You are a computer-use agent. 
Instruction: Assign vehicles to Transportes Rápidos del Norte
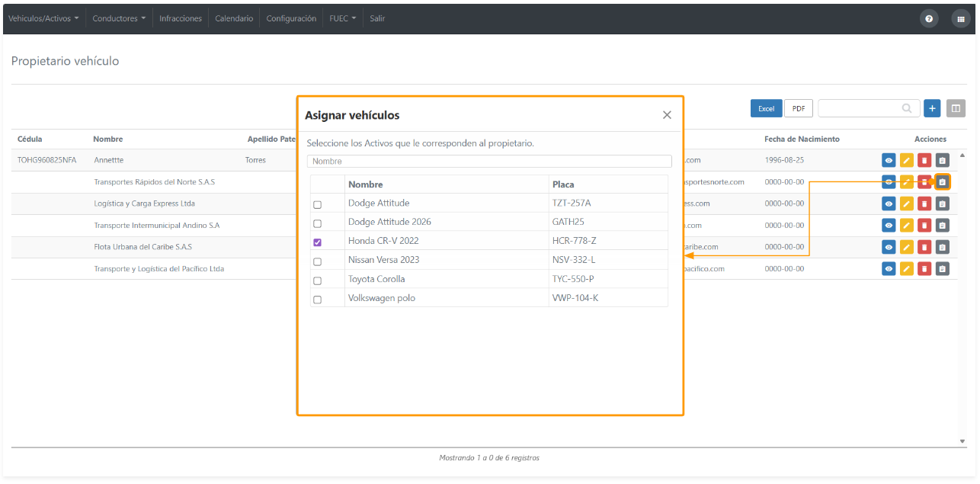click(x=943, y=182)
